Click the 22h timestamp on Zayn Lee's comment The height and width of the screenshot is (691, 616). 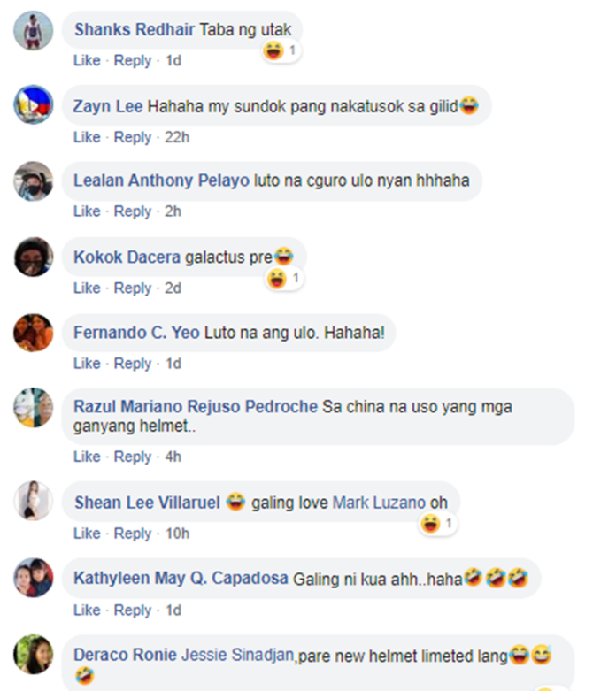pyautogui.click(x=177, y=137)
